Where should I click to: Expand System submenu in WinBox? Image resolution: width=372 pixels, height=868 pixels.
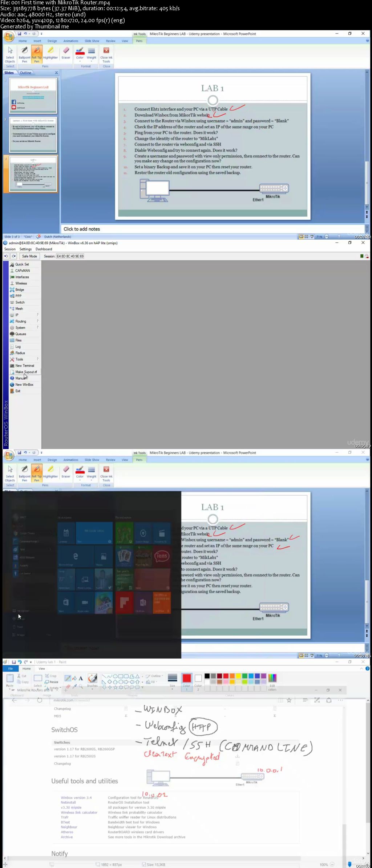tap(24, 328)
